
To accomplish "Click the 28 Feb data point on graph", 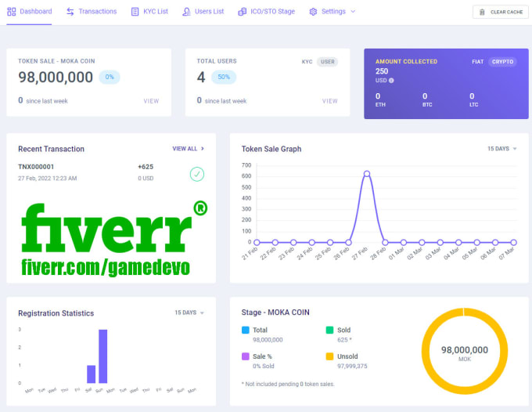I will (385, 243).
